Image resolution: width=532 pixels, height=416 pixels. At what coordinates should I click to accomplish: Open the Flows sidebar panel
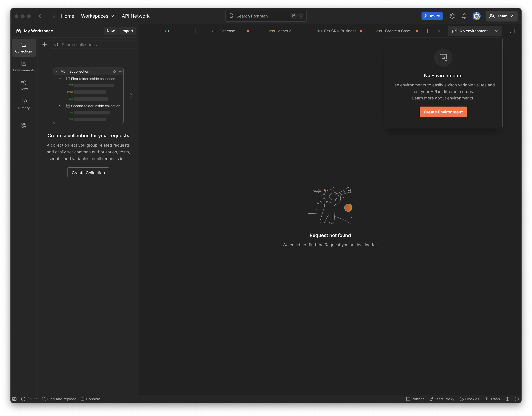tap(24, 85)
